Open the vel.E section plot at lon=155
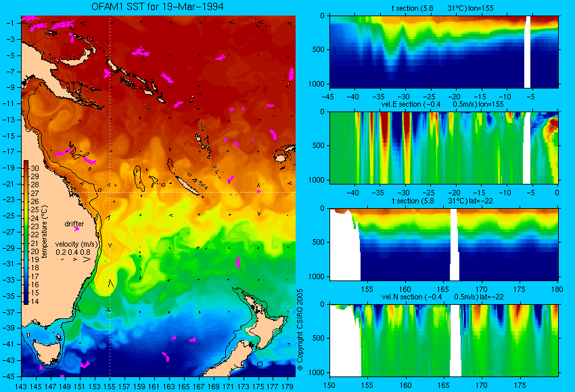The height and width of the screenshot is (392, 575). (444, 147)
